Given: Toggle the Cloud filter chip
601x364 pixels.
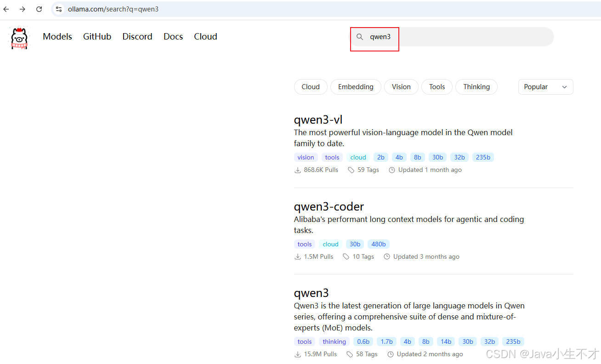Looking at the screenshot, I should tap(311, 87).
